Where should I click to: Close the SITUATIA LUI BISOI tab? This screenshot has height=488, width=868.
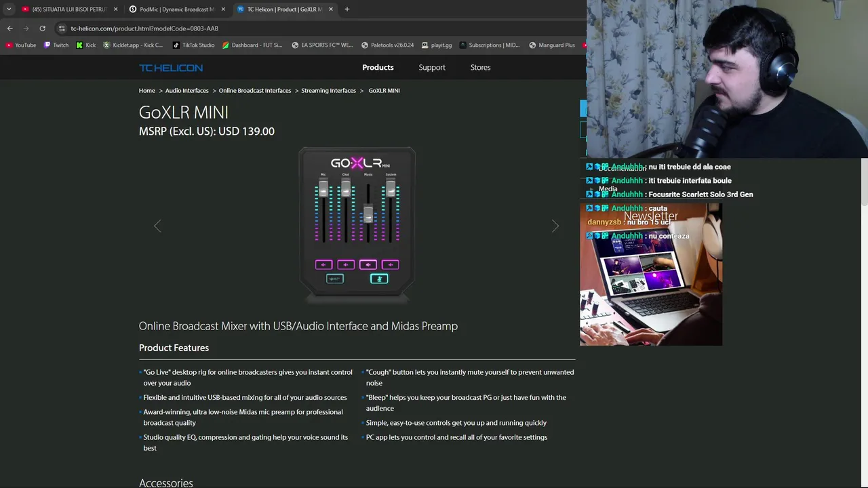click(115, 9)
